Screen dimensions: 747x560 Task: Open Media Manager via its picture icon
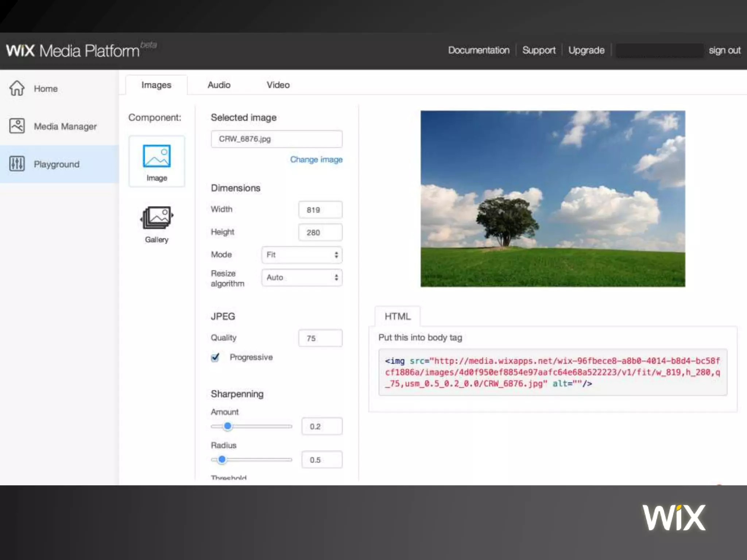[17, 126]
